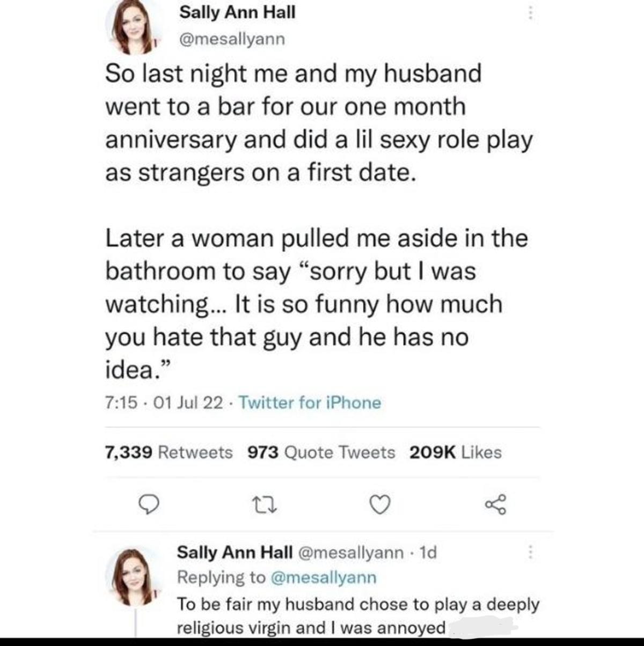Click the share icon under tweet

tap(495, 504)
